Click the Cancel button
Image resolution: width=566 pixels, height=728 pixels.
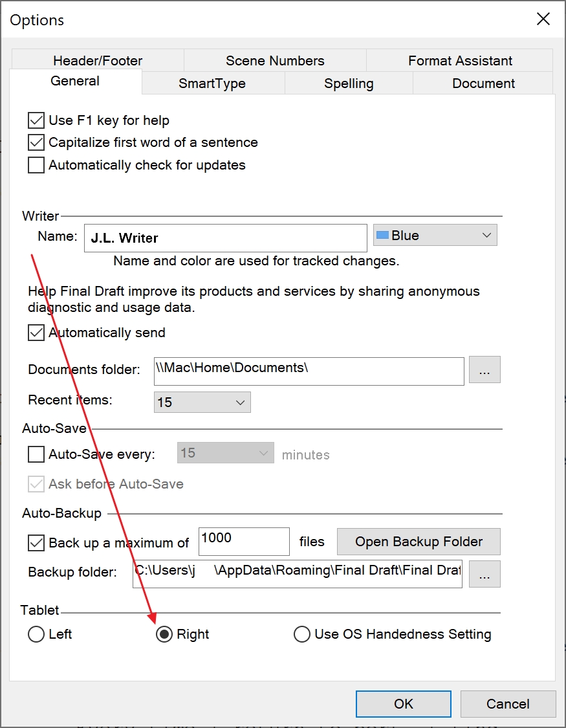point(508,704)
